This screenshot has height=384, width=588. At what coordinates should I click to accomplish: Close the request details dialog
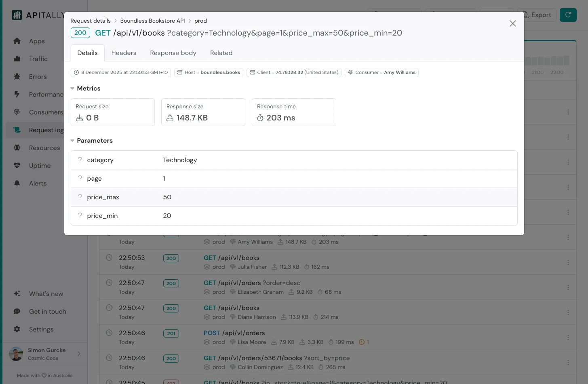click(512, 23)
